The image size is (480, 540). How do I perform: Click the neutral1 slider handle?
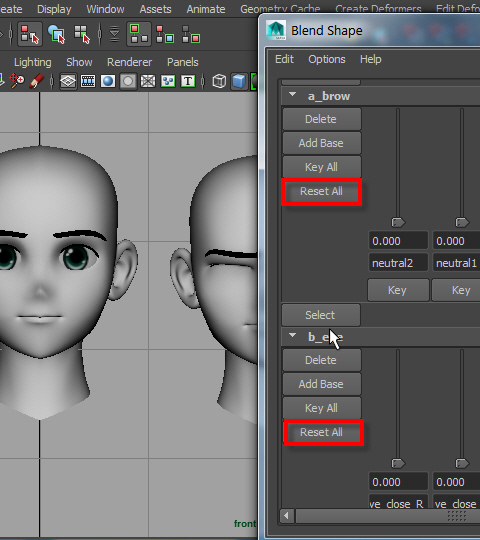tap(462, 222)
